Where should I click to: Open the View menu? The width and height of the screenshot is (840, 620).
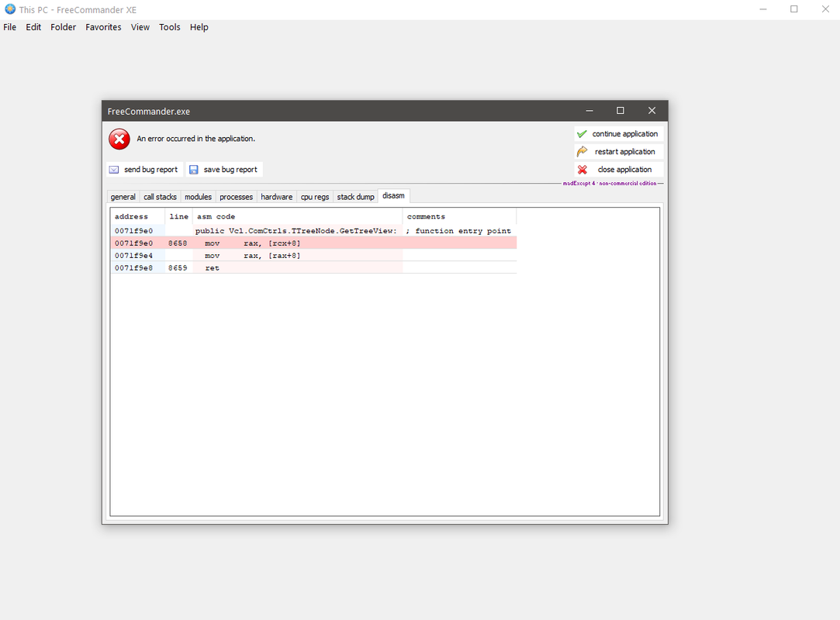(x=140, y=27)
